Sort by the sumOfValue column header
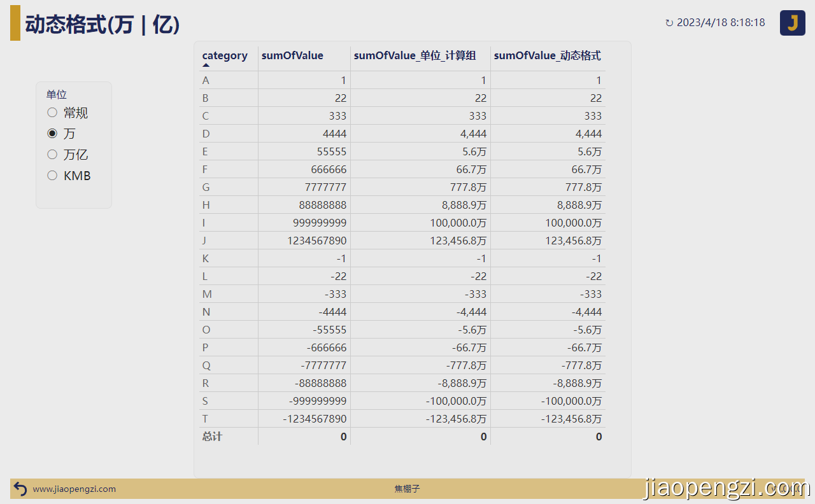 click(292, 56)
